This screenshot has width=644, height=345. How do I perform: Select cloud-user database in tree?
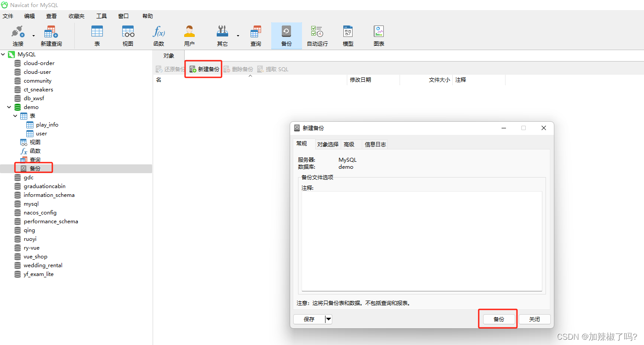click(37, 72)
